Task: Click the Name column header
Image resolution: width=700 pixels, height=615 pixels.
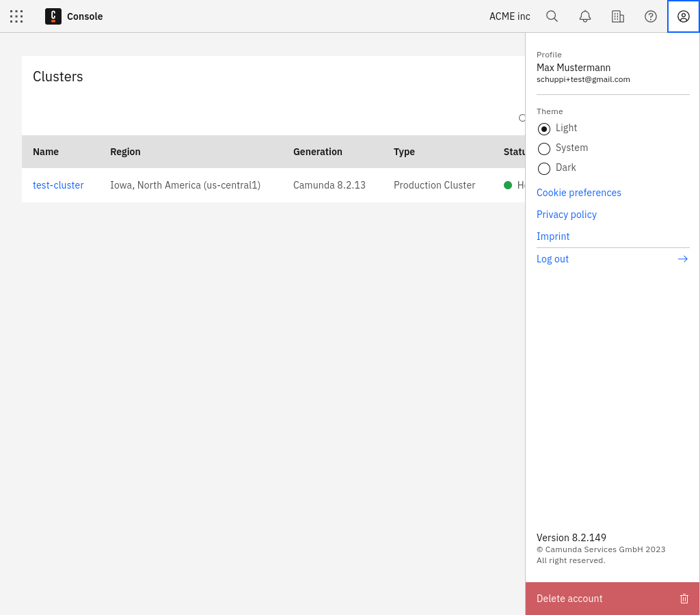Action: [x=46, y=152]
